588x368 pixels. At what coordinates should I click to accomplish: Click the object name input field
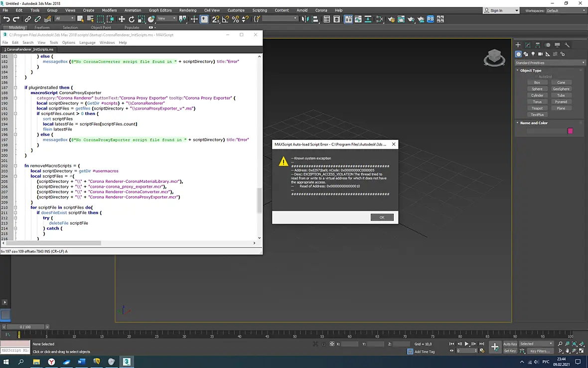pos(546,131)
